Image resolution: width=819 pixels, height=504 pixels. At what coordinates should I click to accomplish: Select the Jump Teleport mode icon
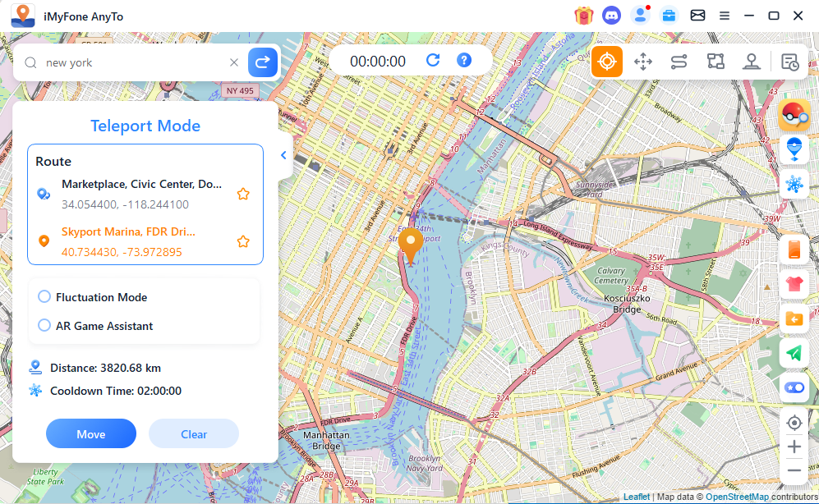(x=643, y=62)
